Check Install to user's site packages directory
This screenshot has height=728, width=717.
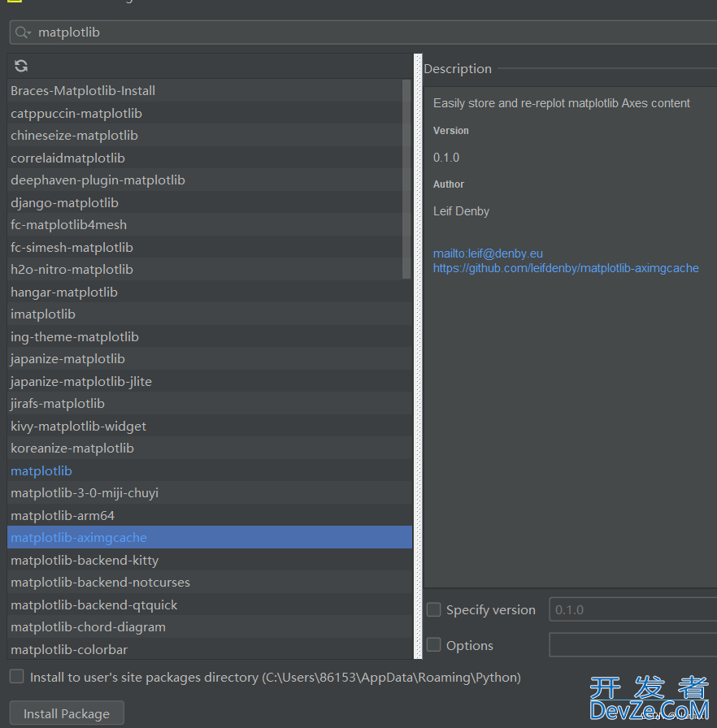(x=17, y=677)
